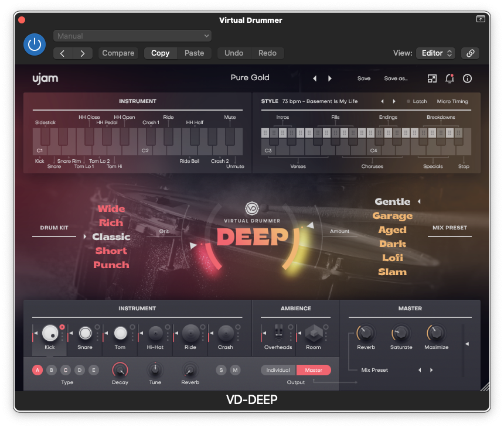
Task: Select the Snare instrument icon
Action: 85,333
